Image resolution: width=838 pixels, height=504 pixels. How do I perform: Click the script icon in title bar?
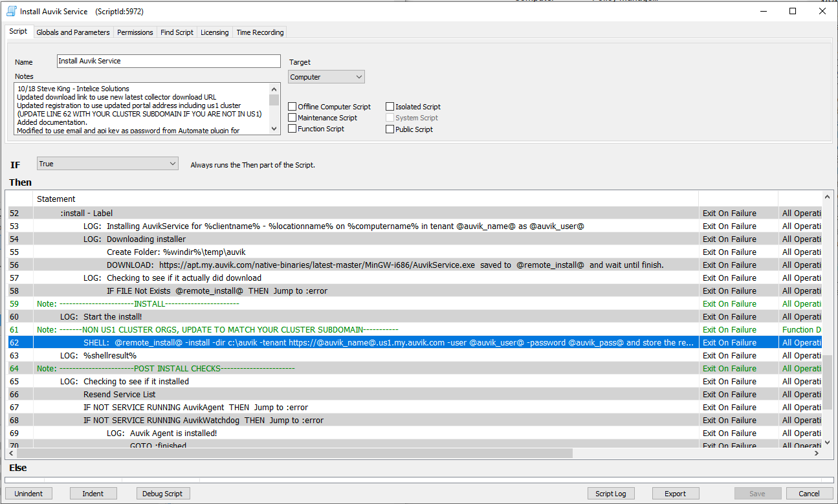[x=11, y=11]
